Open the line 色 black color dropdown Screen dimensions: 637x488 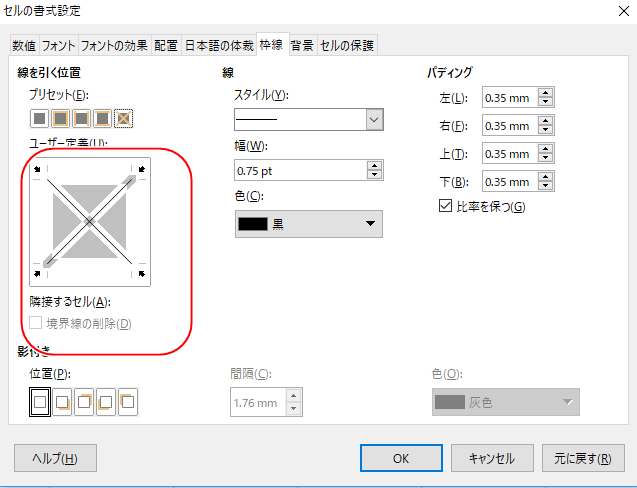pos(309,223)
